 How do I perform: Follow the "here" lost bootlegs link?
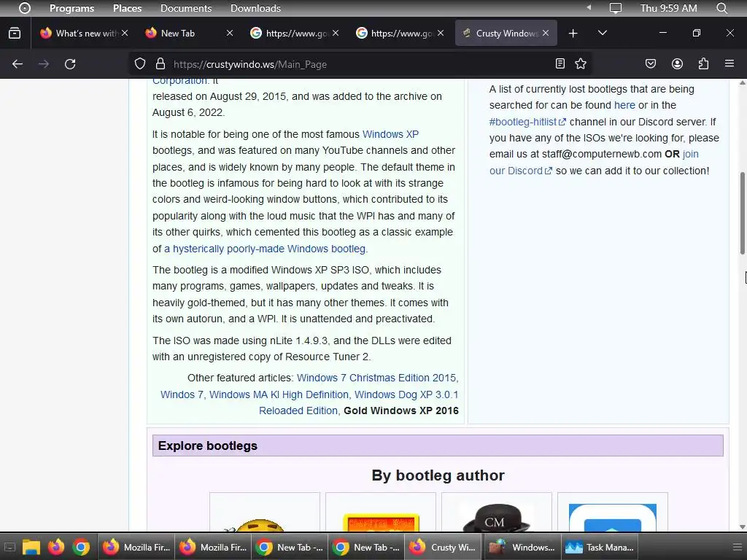tap(624, 105)
